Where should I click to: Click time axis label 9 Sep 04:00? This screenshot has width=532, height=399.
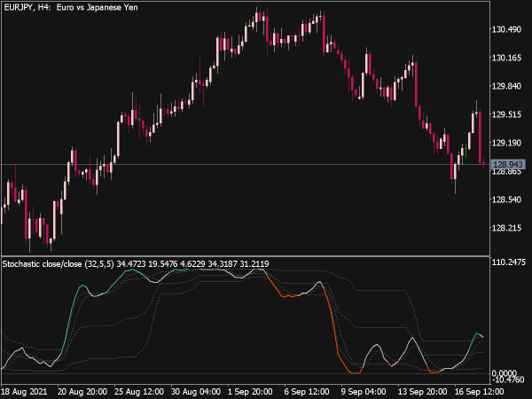point(364,392)
